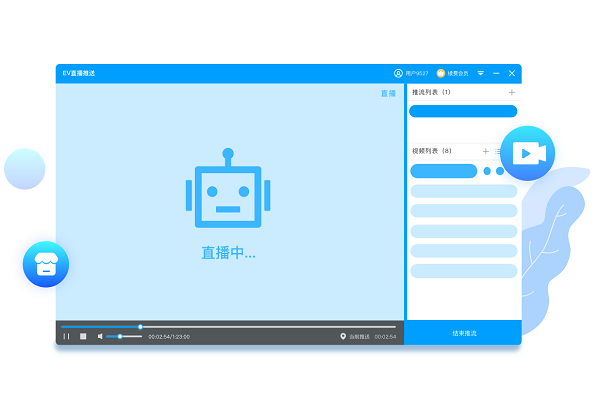600x406 pixels.
Task: Close the EV直播推流 window
Action: click(x=512, y=73)
